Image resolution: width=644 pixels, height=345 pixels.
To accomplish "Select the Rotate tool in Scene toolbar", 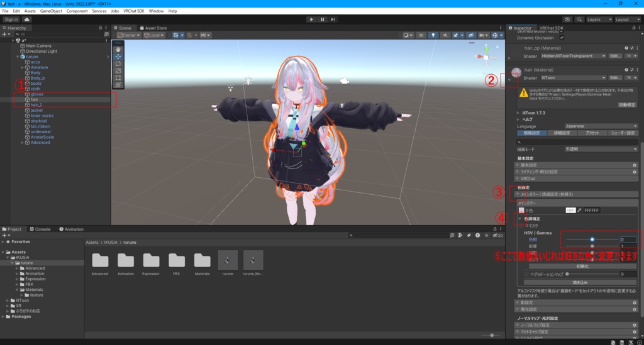I will click(x=118, y=63).
